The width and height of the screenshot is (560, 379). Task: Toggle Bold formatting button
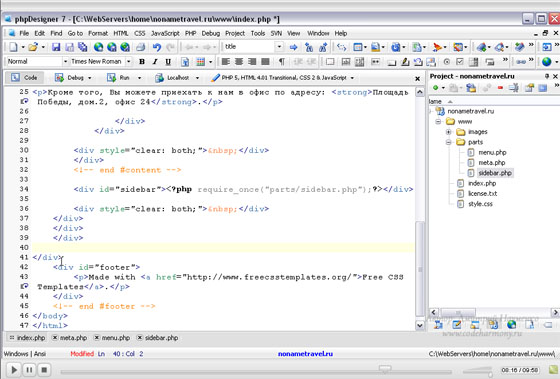[x=142, y=62]
